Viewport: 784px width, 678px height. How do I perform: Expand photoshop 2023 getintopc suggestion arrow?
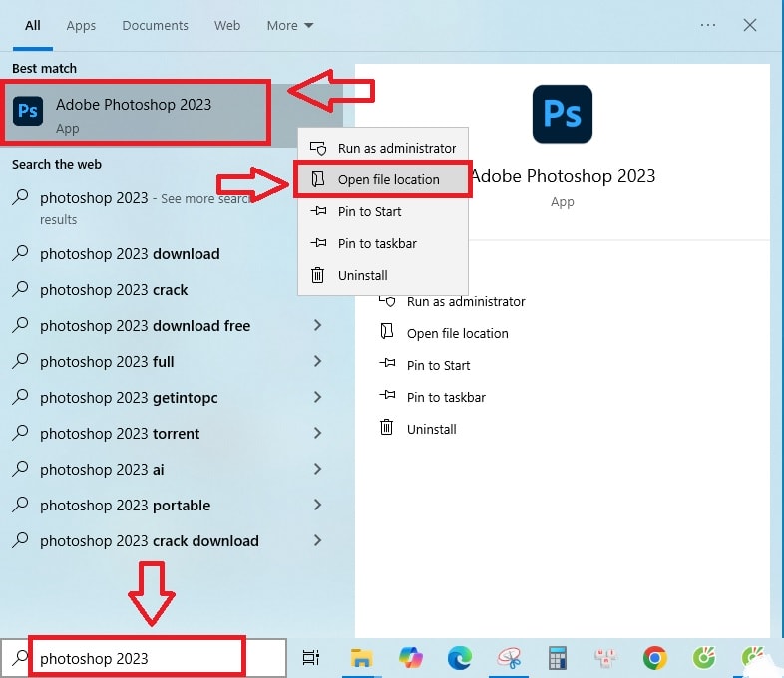tap(317, 397)
